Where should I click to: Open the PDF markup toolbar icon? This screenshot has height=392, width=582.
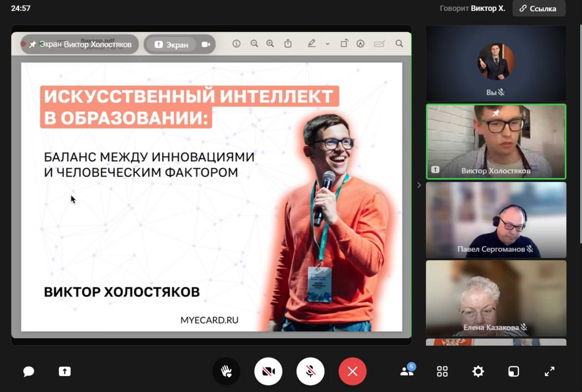click(361, 44)
